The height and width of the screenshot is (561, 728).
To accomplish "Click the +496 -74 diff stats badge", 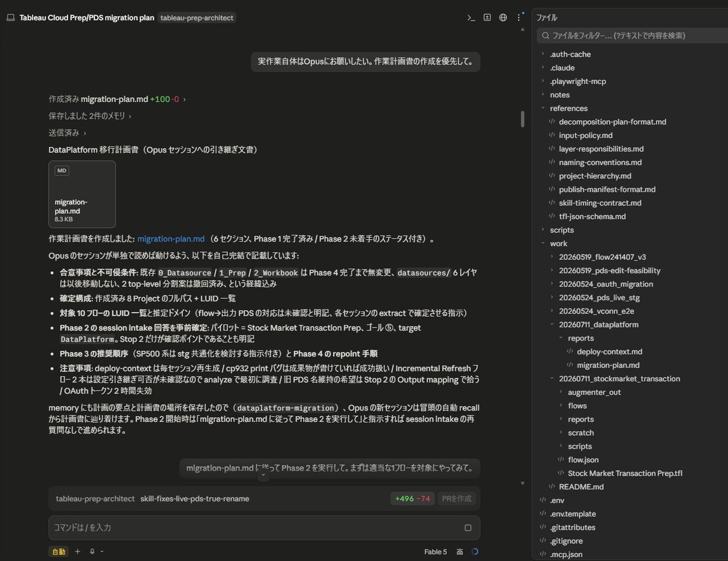I will tap(413, 498).
